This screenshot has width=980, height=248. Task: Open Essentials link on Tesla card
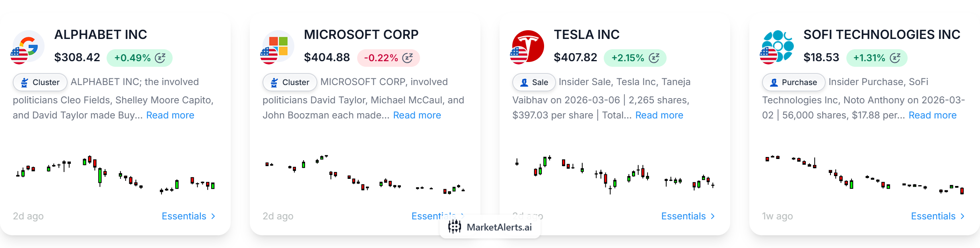coord(688,216)
